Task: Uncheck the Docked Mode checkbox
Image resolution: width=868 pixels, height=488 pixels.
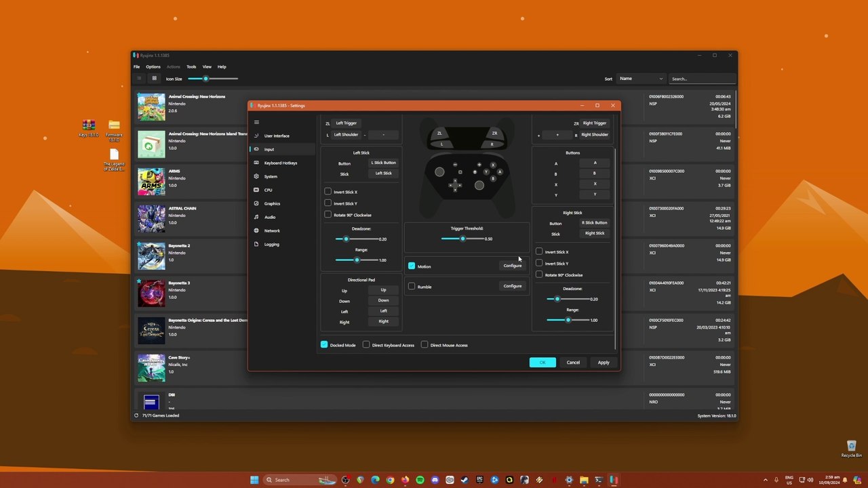Action: (324, 345)
